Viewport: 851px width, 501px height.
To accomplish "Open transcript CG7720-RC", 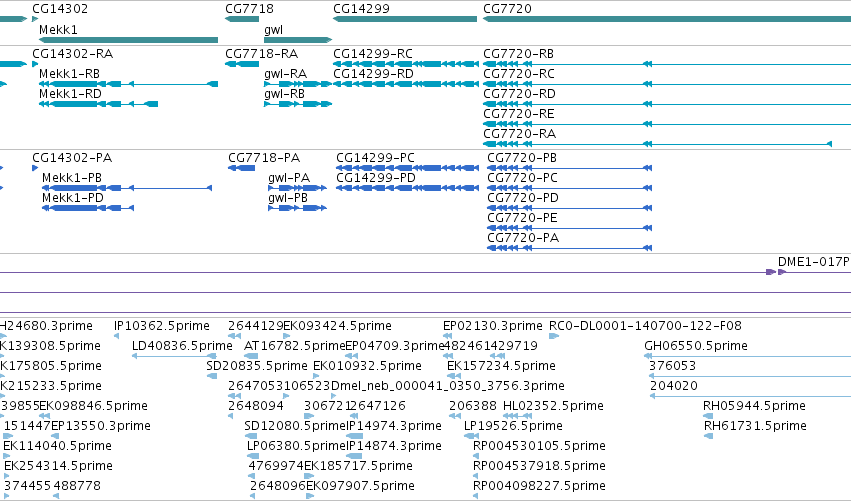I will click(519, 74).
